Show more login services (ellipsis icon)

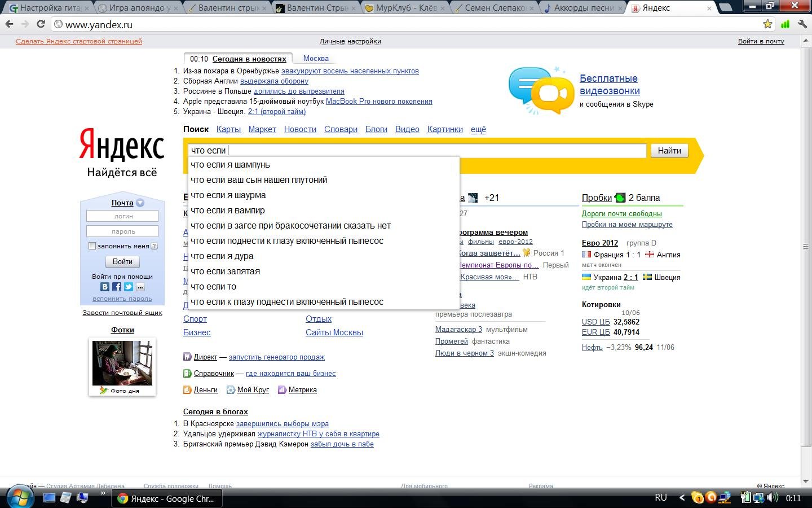(140, 287)
